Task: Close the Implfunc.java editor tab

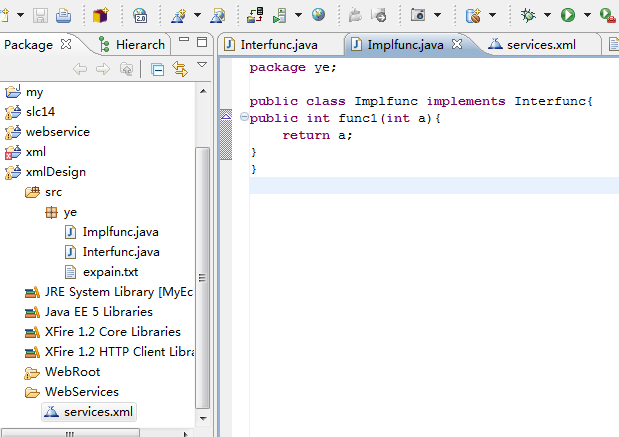Action: pos(457,44)
